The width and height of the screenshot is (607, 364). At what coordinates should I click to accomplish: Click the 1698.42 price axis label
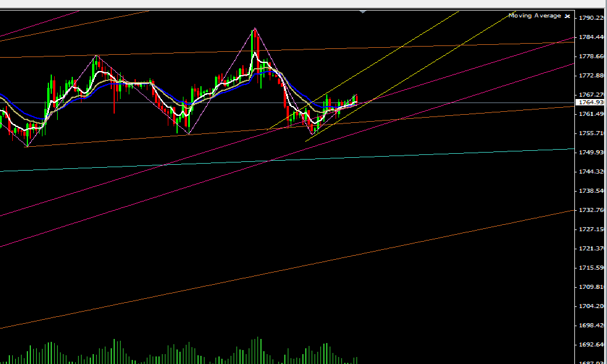(x=590, y=326)
